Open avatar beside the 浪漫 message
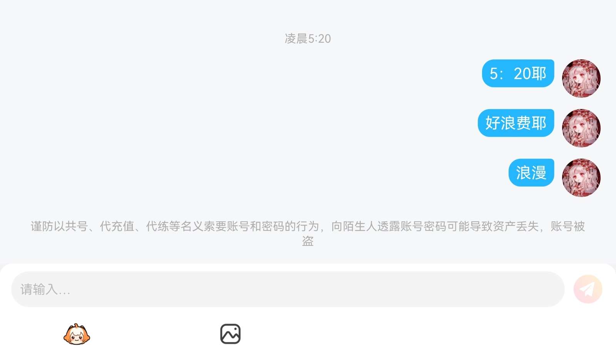616x364 pixels. (x=581, y=178)
